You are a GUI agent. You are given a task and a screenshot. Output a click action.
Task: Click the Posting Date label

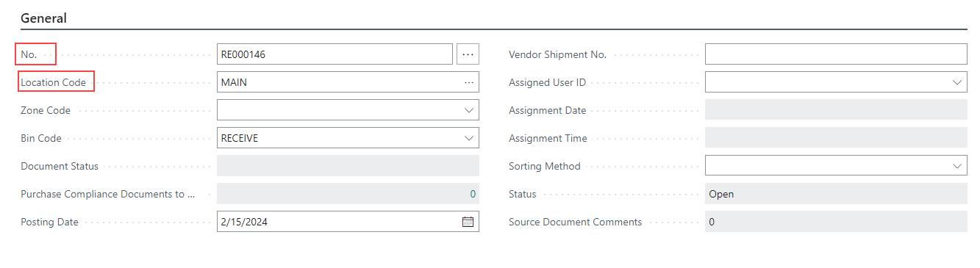pyautogui.click(x=49, y=222)
